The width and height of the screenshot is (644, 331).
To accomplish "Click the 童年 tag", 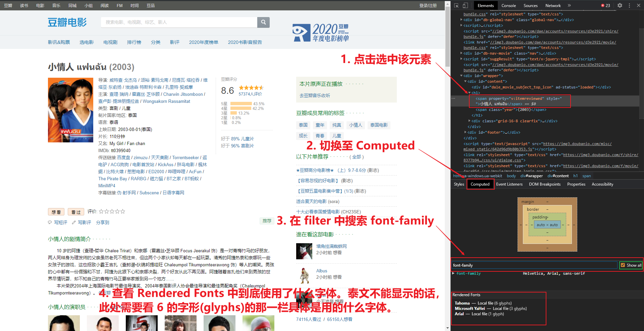I will (x=320, y=125).
